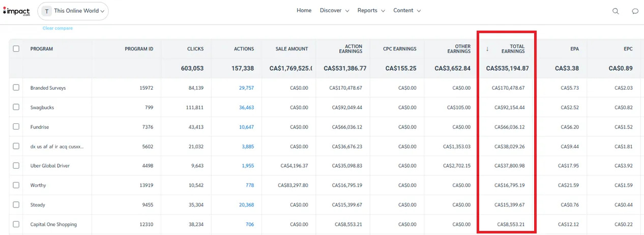The height and width of the screenshot is (235, 644).
Task: Click other earnings total CA$3,652.84
Action: click(x=453, y=68)
